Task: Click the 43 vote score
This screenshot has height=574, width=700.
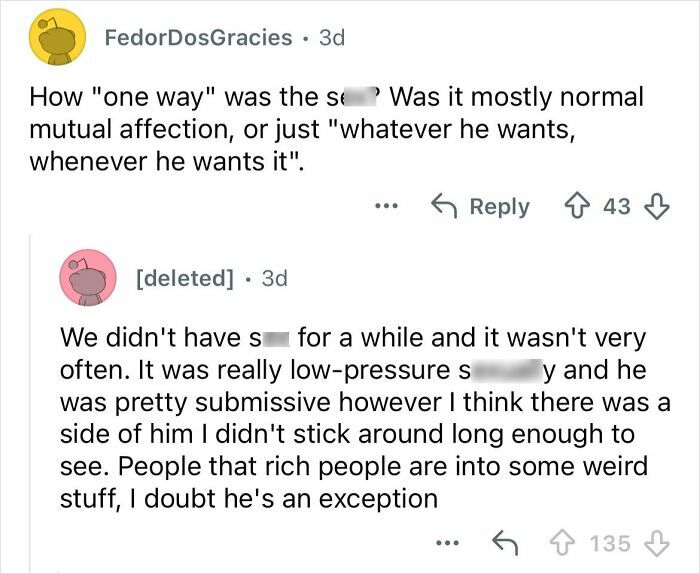Action: 618,206
